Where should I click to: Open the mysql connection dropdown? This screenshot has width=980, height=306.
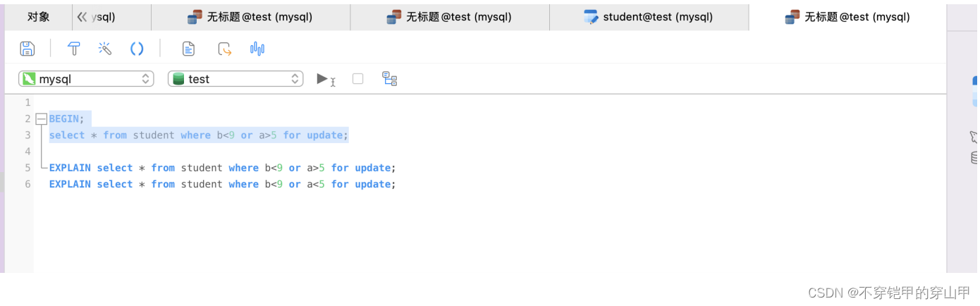tap(86, 79)
